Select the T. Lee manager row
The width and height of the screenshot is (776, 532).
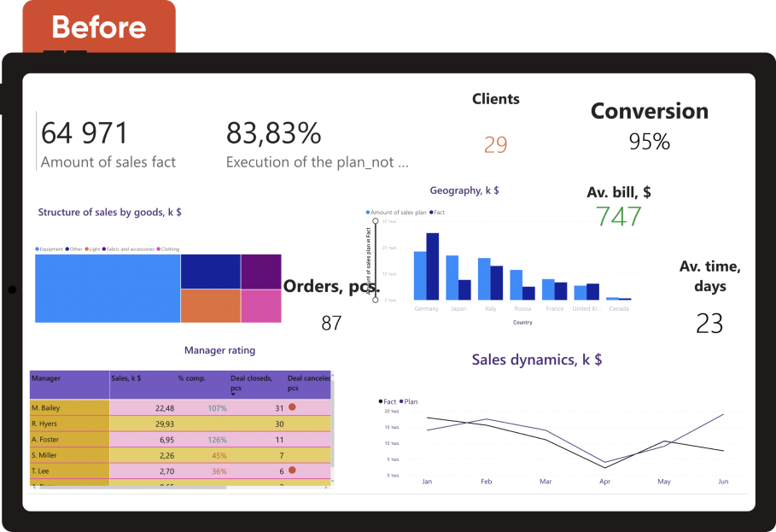point(180,471)
